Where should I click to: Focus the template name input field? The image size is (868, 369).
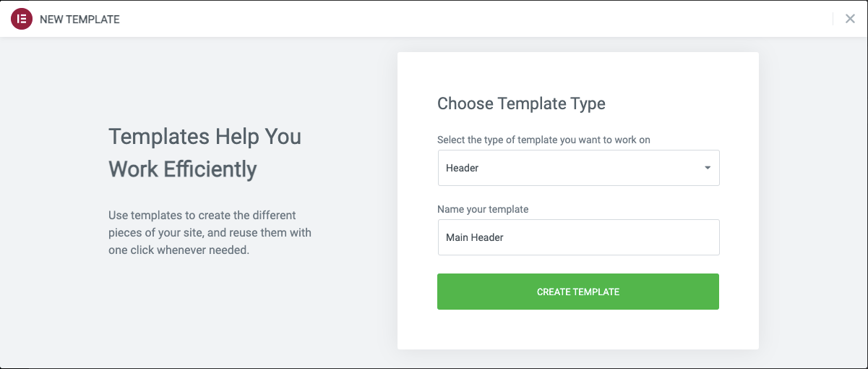coord(578,237)
